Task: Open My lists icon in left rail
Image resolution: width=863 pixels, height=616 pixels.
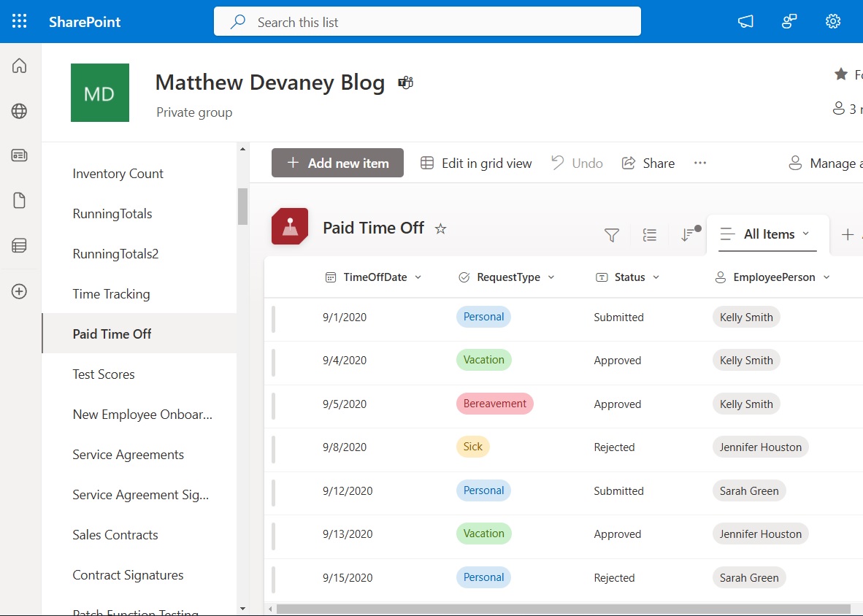Action: [x=20, y=246]
